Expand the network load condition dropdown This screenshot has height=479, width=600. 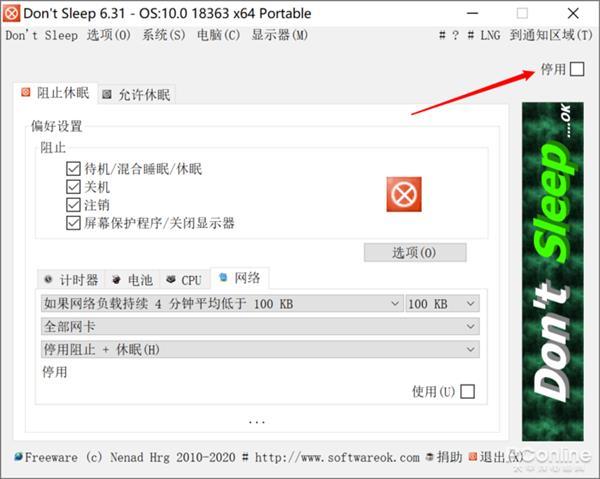pyautogui.click(x=222, y=304)
